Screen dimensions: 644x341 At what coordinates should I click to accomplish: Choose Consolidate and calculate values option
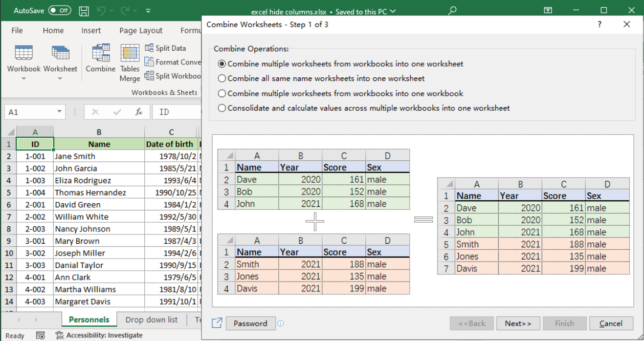tap(222, 108)
